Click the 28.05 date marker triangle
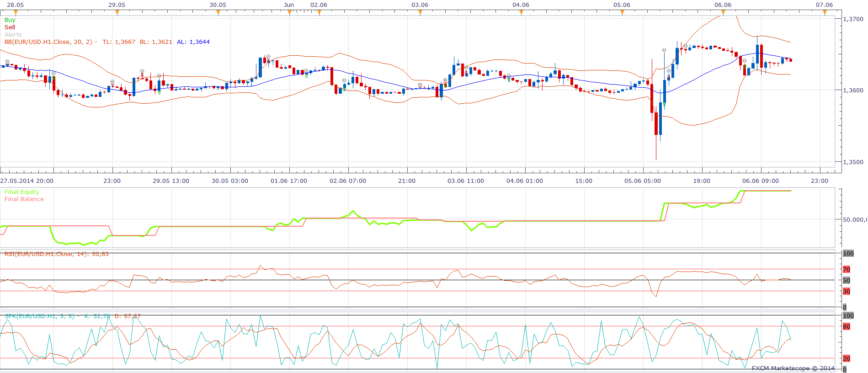 (x=16, y=13)
